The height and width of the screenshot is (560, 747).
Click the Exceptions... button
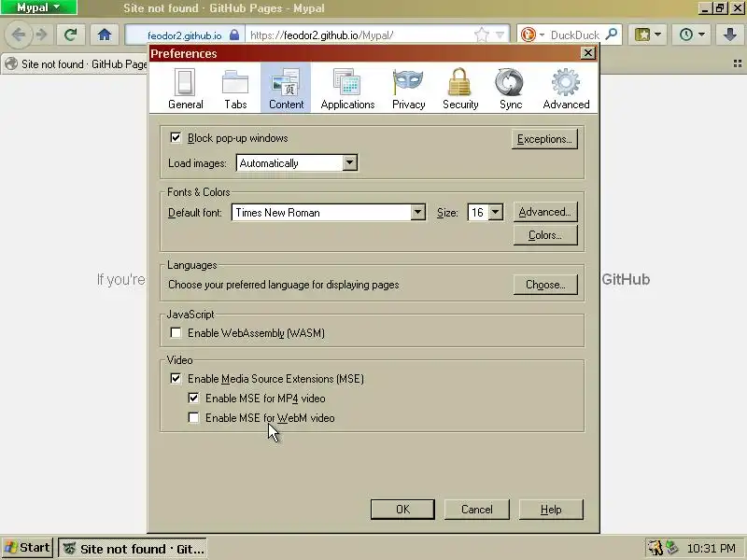tap(544, 139)
